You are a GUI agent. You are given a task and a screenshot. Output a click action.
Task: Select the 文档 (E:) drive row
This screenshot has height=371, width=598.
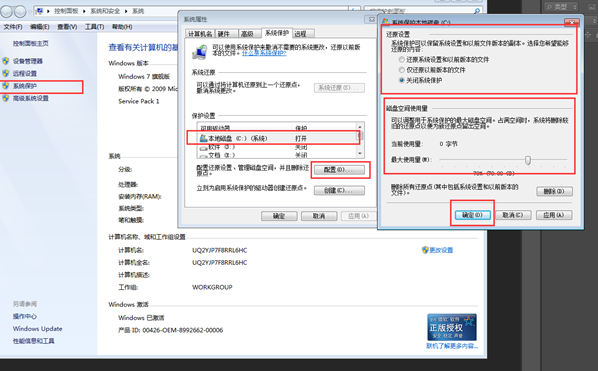point(277,155)
